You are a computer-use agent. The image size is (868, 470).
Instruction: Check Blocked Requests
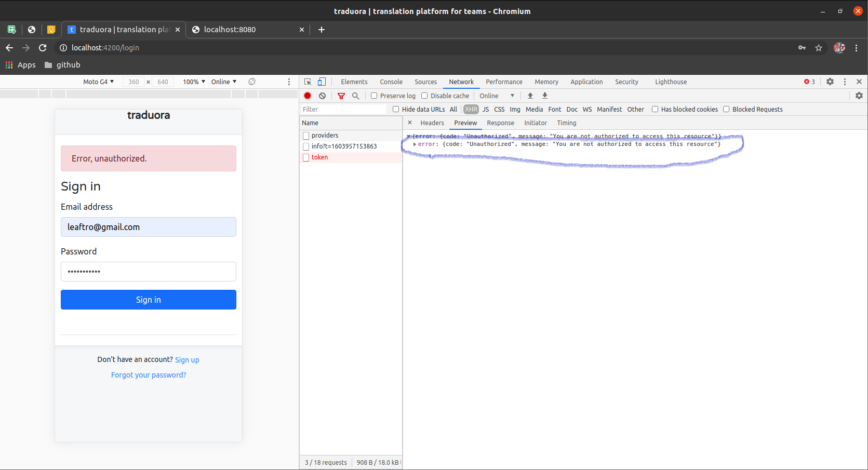(726, 109)
